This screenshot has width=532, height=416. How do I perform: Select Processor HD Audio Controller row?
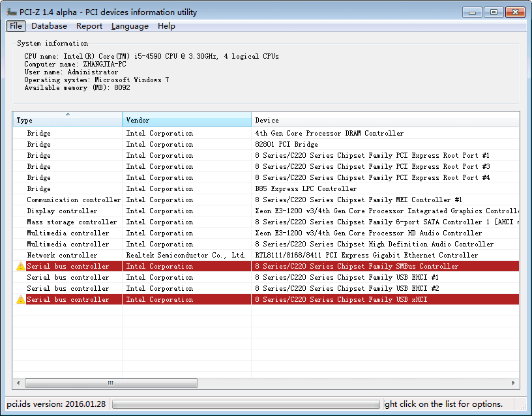coord(266,233)
